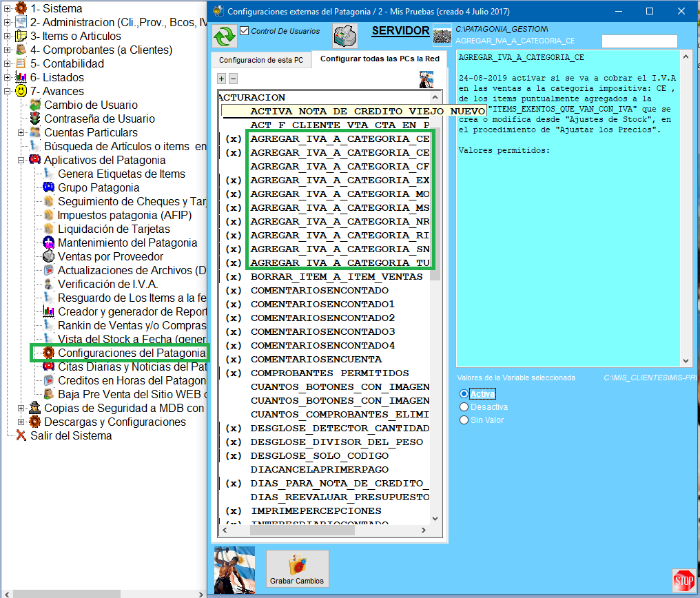Click the Configuraciones del Patagonia gear icon
This screenshot has height=598, width=700.
click(49, 353)
